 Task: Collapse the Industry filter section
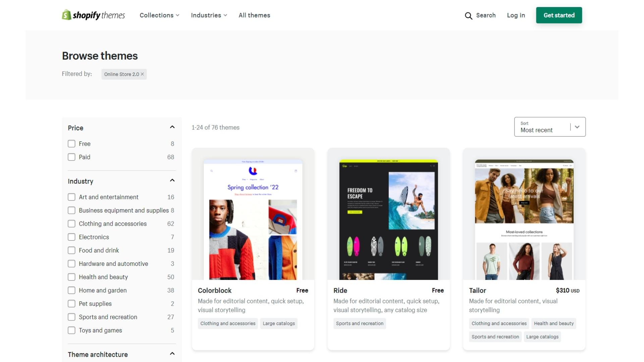[172, 181]
